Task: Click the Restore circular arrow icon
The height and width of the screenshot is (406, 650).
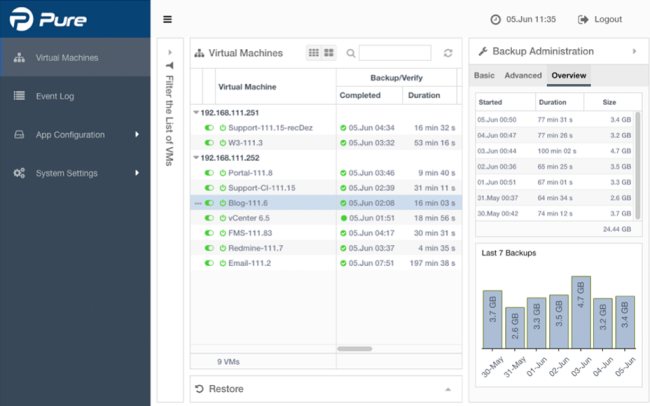Action: (199, 389)
